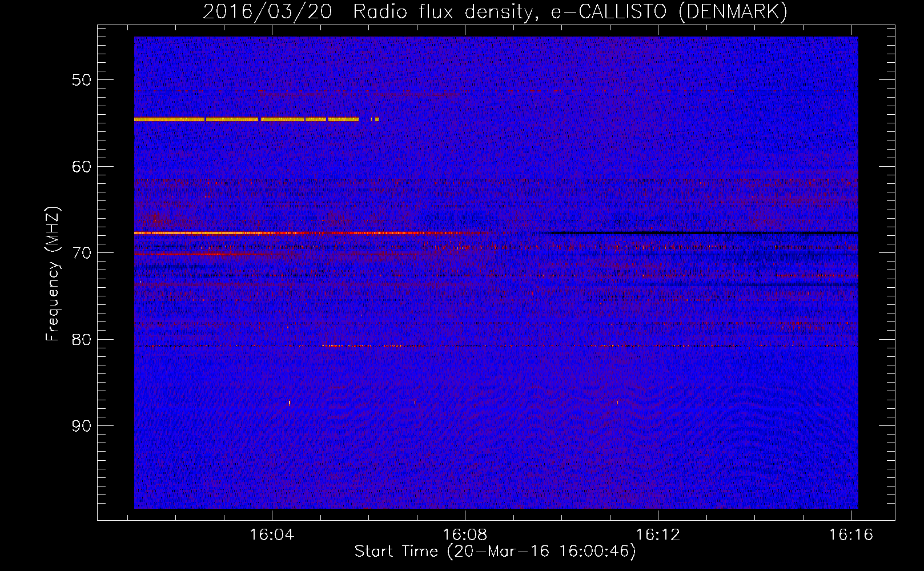The height and width of the screenshot is (571, 924).
Task: Click the 16:04 time tick label
Action: pos(272,534)
